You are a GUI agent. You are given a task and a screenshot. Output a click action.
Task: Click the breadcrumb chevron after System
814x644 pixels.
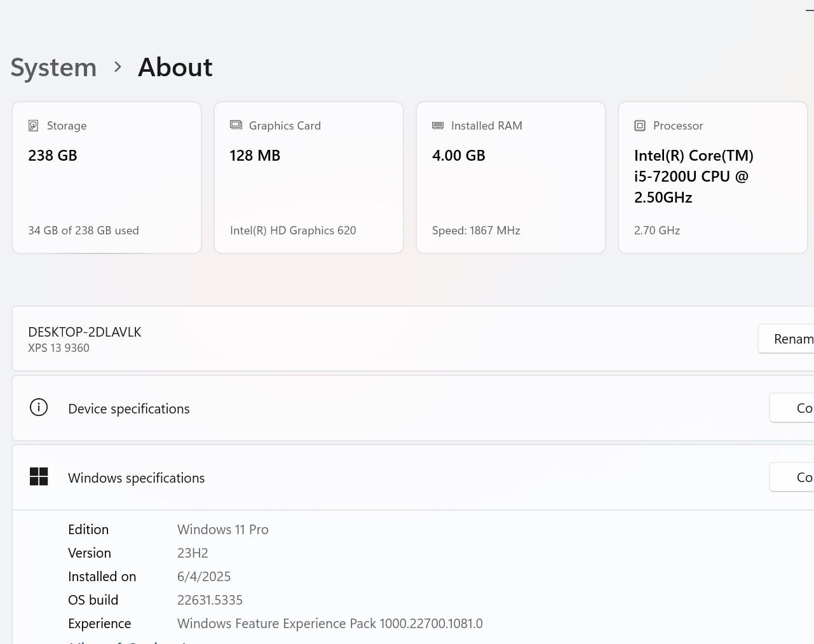click(x=118, y=67)
